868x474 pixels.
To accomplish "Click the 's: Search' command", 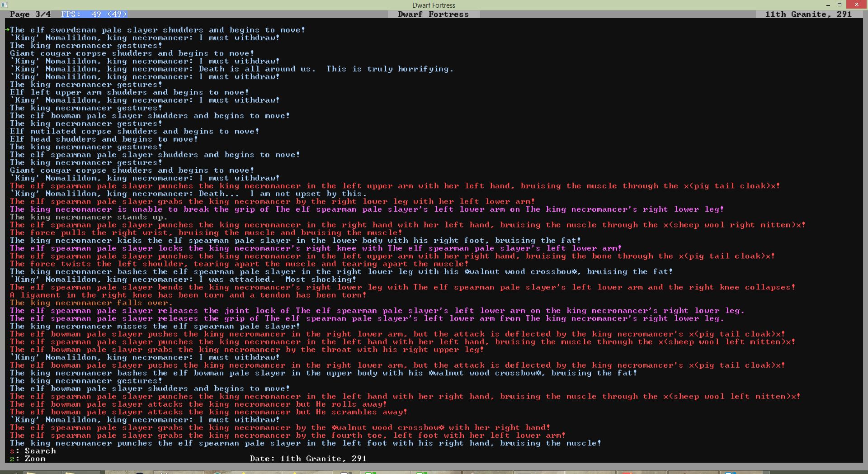I will [x=33, y=451].
